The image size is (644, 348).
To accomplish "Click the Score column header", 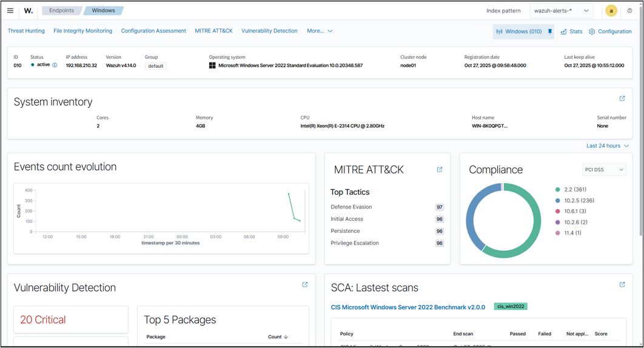I will click(x=601, y=334).
